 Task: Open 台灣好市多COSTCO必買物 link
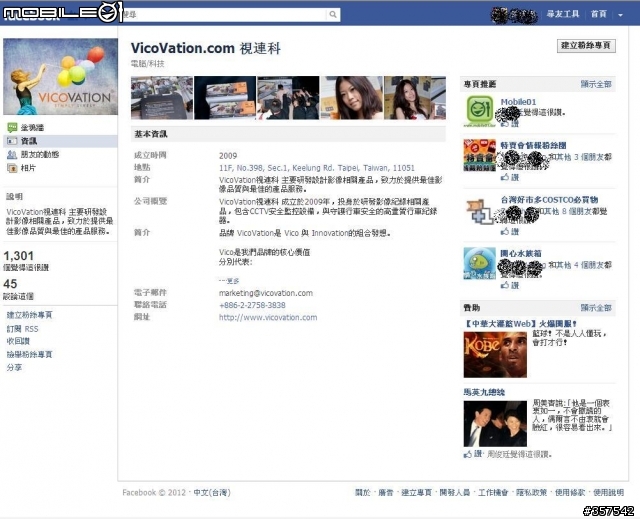549,200
